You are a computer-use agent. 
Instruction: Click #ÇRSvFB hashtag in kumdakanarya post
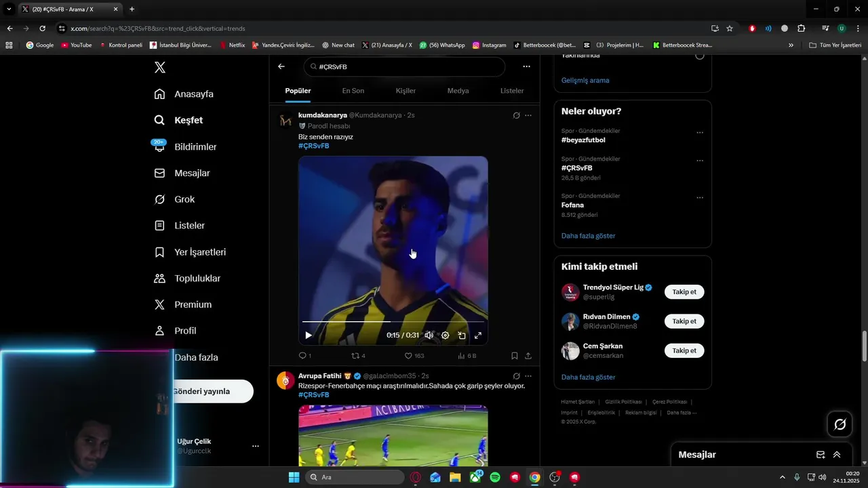coord(314,146)
